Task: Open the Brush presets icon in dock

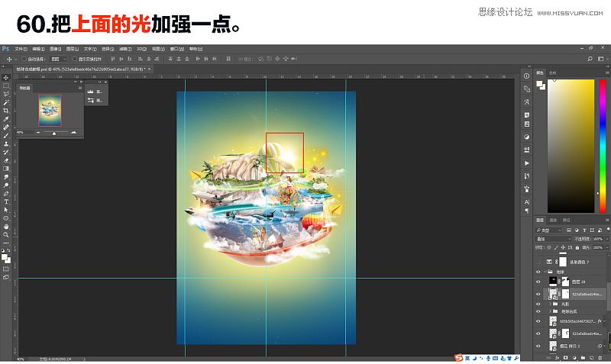Action: pos(526,188)
